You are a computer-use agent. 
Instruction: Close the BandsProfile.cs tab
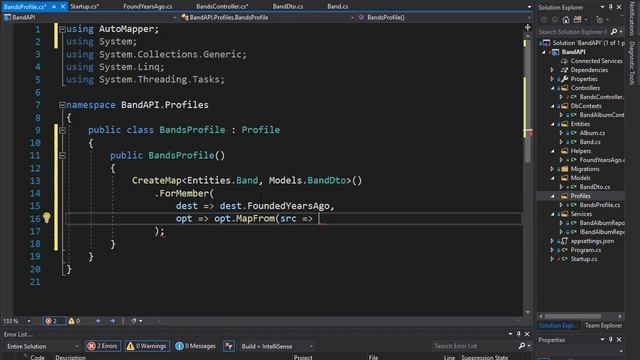[63, 7]
